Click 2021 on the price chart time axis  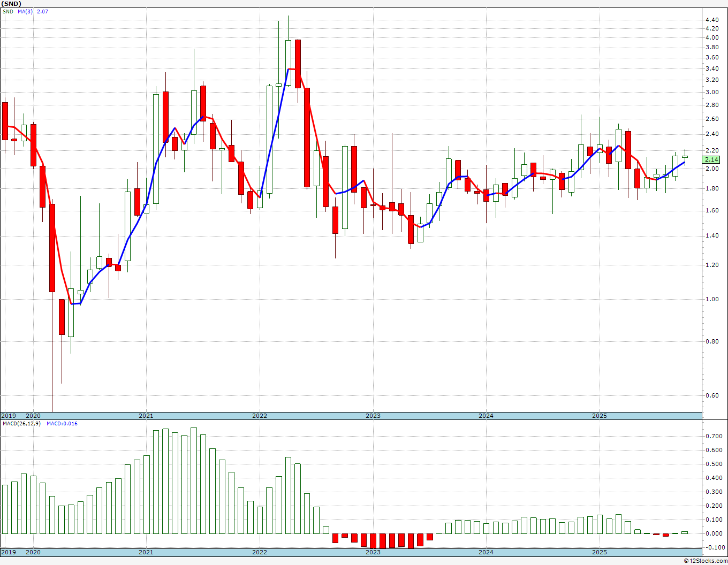point(146,416)
